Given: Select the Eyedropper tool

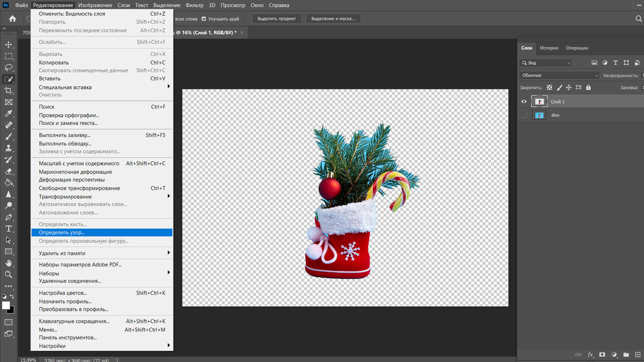Looking at the screenshot, I should (x=9, y=114).
